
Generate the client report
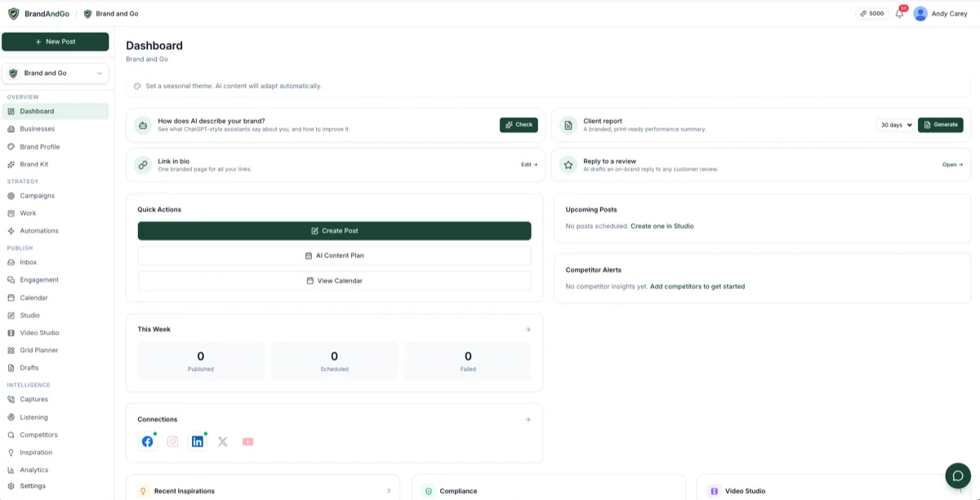click(941, 125)
